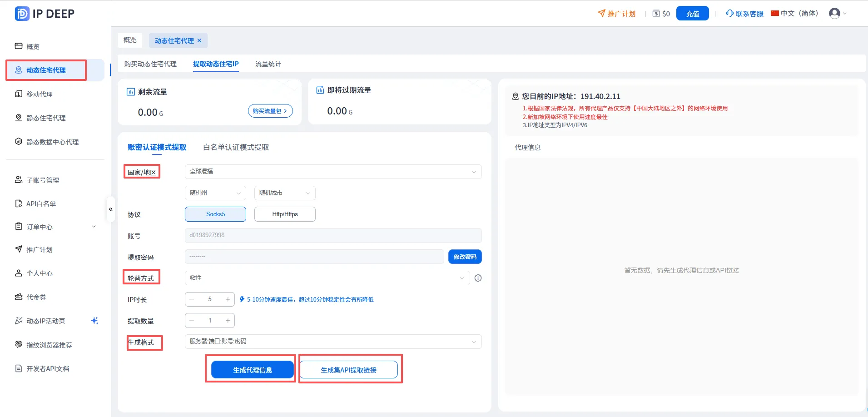Collapse the sidebar with the double-chevron handle

click(x=110, y=209)
